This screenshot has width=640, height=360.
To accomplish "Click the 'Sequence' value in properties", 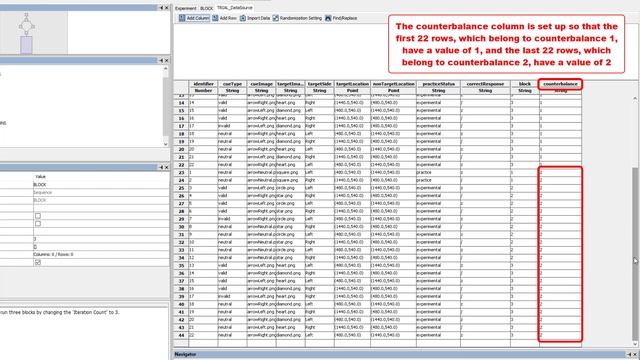I will pos(42,192).
